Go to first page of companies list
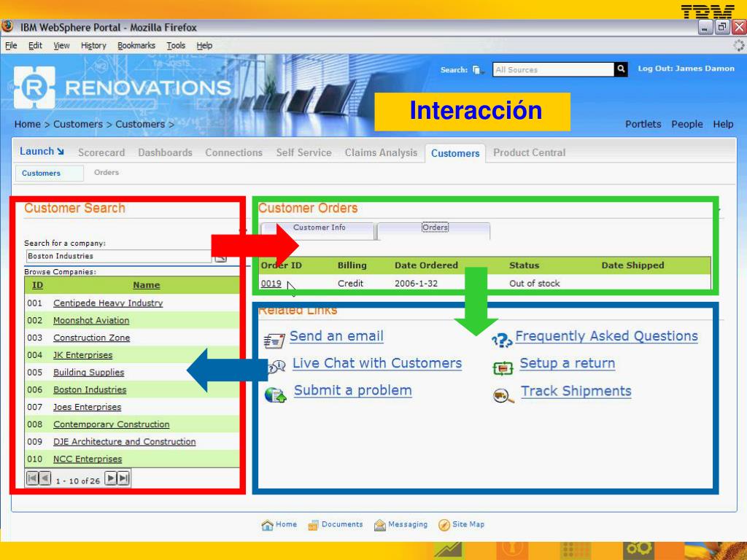This screenshot has width=747, height=560. tap(32, 478)
